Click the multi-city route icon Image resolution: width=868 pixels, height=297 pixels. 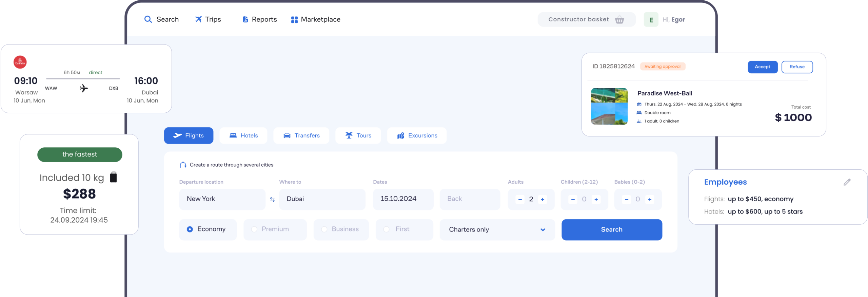click(183, 165)
